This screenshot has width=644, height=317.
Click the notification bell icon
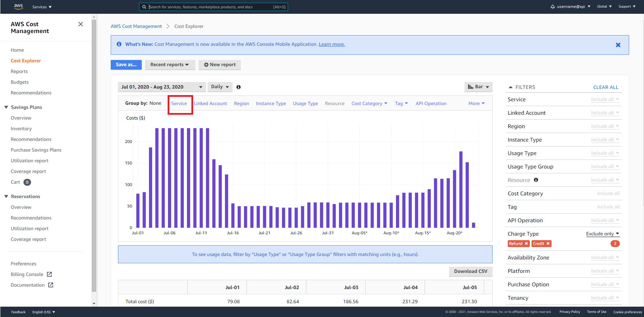[553, 7]
